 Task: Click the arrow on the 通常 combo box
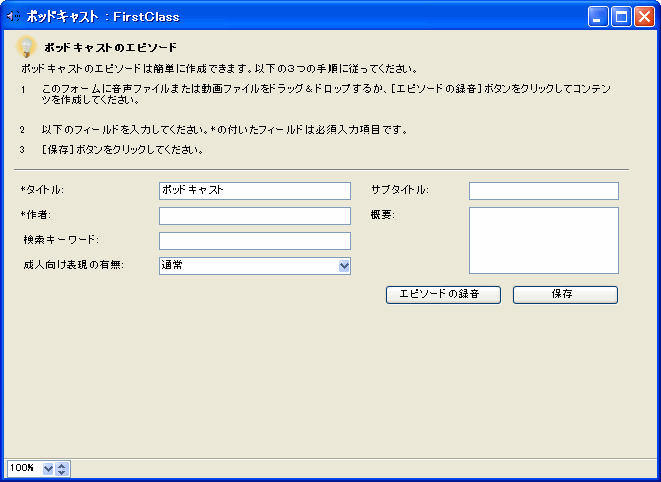[x=344, y=266]
